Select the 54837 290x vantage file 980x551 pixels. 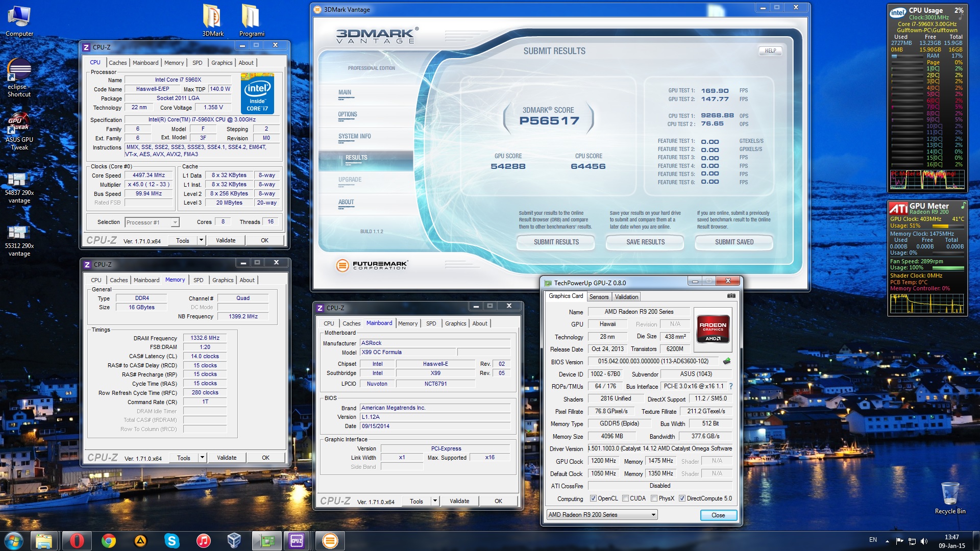[x=19, y=187]
